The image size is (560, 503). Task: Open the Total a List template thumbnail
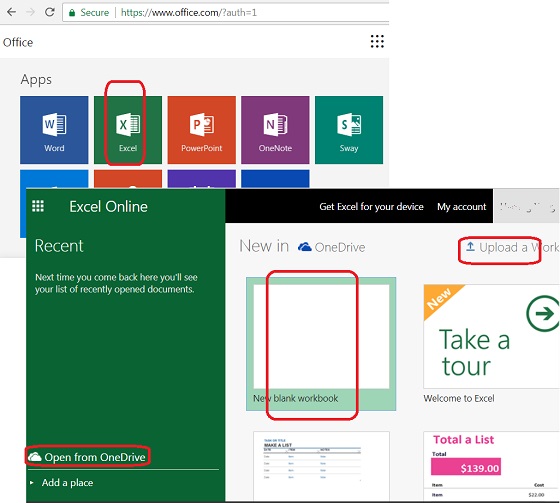(491, 466)
